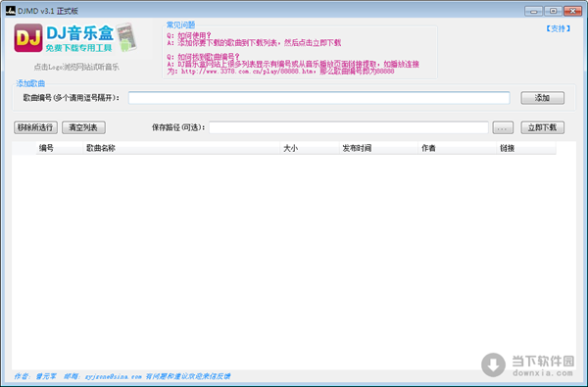The image size is (588, 387).
Task: Click the Q: 如何找到歌曲编号? FAQ text
Action: (203, 57)
